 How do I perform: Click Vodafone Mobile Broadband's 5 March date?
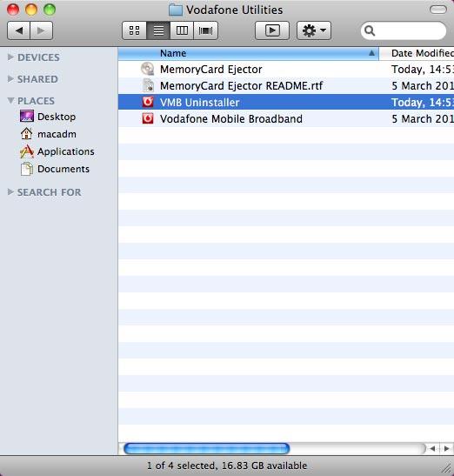coord(423,118)
